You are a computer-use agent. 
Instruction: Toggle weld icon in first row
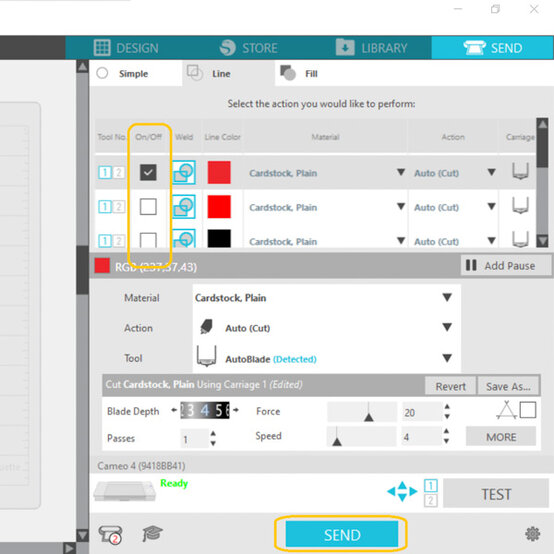point(184,172)
